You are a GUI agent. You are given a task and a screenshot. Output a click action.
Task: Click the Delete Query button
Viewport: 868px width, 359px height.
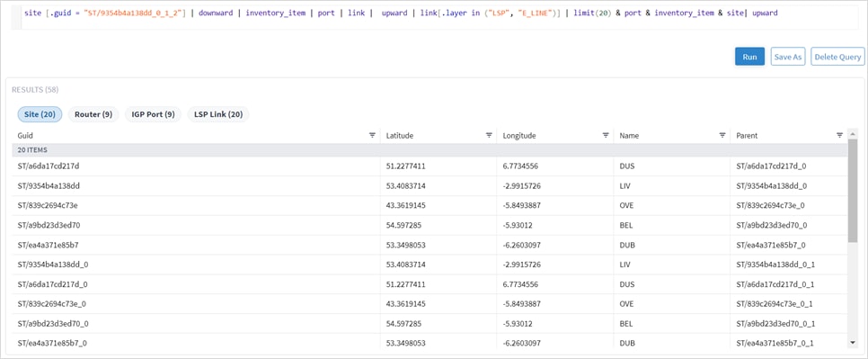pos(837,57)
